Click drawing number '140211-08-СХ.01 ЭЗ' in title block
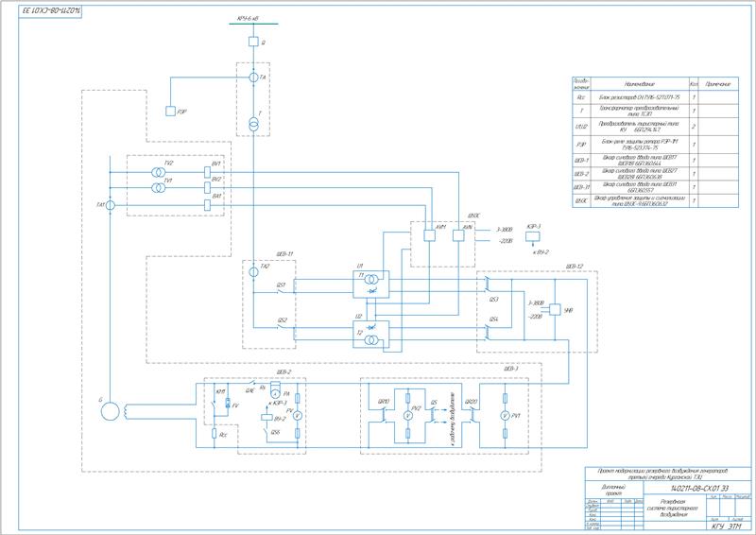This screenshot has height=535, width=756. click(697, 489)
